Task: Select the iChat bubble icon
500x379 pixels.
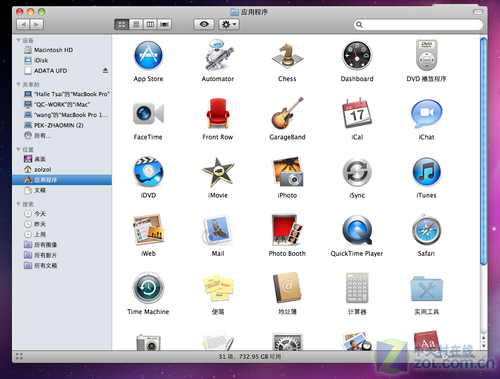Action: coord(426,113)
